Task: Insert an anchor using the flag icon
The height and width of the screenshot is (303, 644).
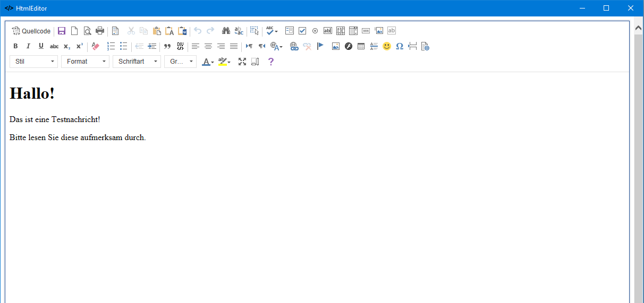Action: (320, 46)
